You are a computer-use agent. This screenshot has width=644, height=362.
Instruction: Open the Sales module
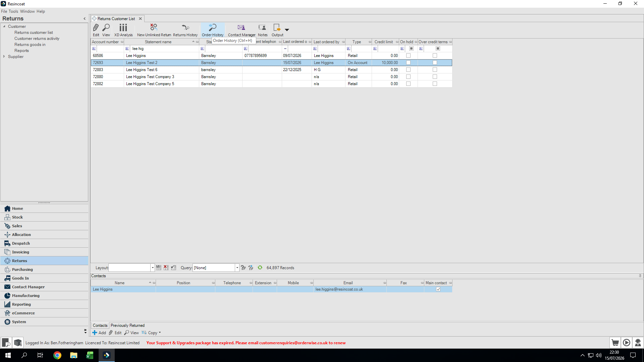[x=44, y=226]
